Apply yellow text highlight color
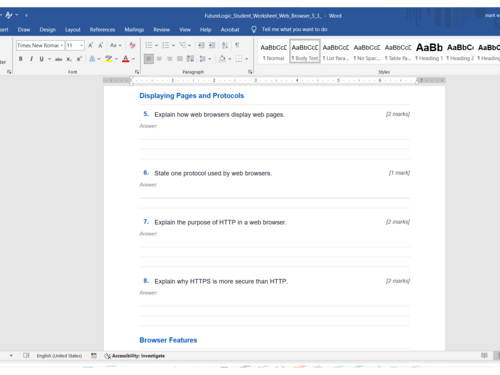 coord(109,59)
